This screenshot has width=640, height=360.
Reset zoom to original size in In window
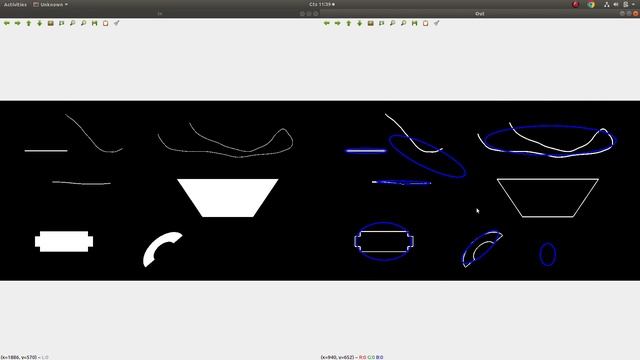click(x=51, y=23)
